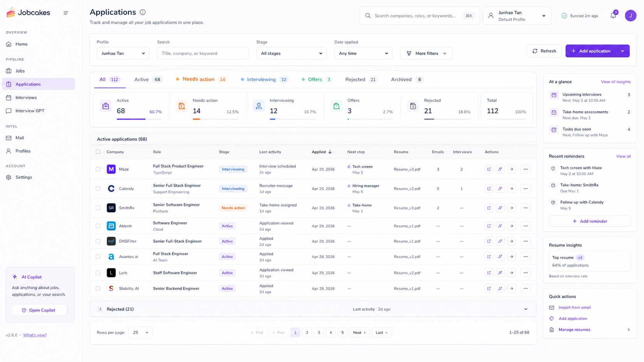Check the Calendy row checkbox
The image size is (644, 362).
tap(98, 189)
